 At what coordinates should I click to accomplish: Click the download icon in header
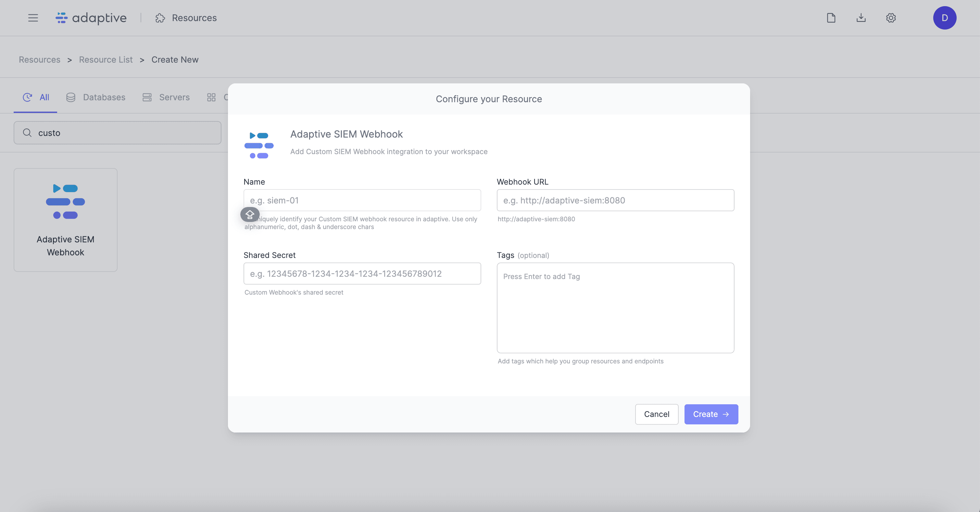[x=861, y=18]
